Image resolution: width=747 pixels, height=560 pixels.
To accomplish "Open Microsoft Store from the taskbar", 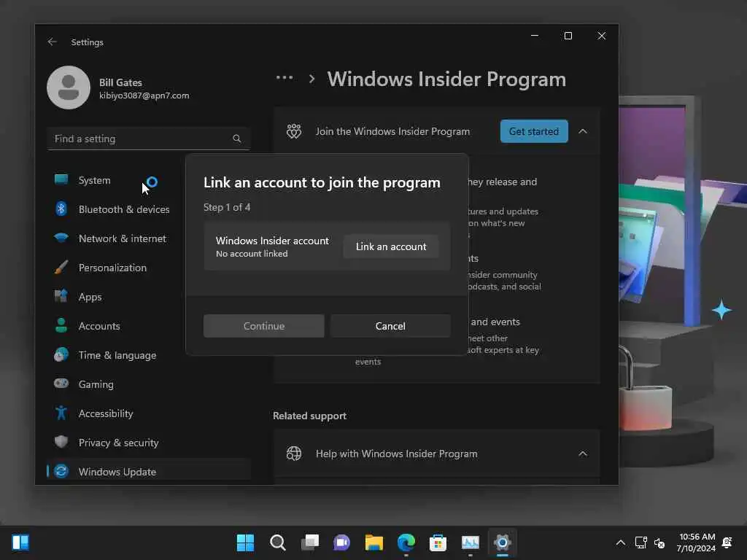I will click(x=438, y=542).
